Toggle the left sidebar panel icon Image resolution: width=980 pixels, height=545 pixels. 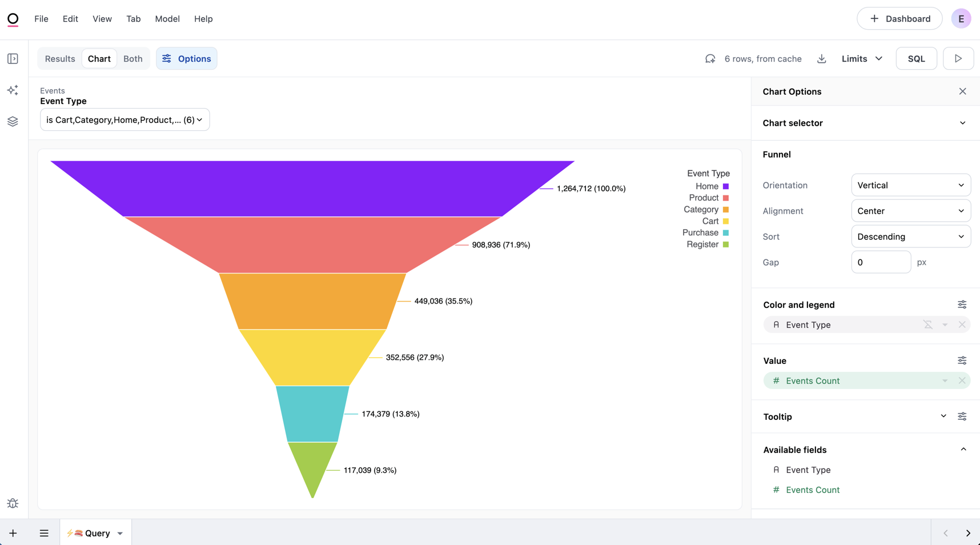tap(13, 59)
